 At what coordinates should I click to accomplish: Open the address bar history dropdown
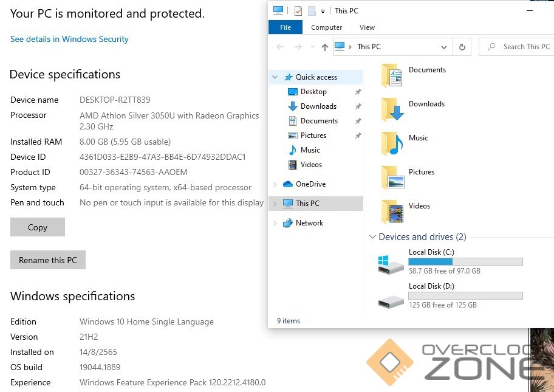444,47
